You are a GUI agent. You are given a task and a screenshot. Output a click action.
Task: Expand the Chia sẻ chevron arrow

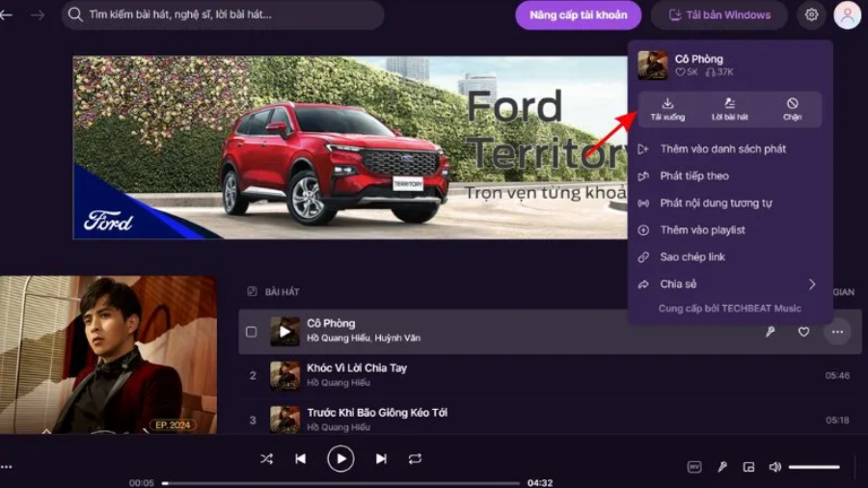point(812,285)
